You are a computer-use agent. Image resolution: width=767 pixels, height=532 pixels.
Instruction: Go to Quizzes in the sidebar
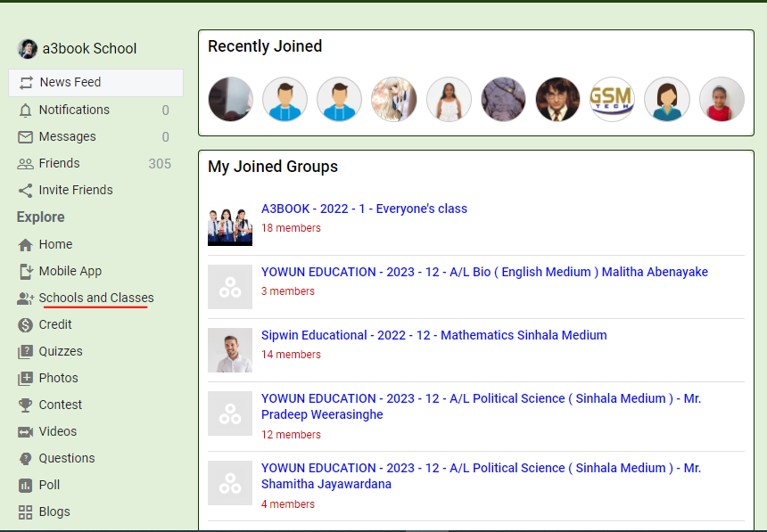click(61, 351)
